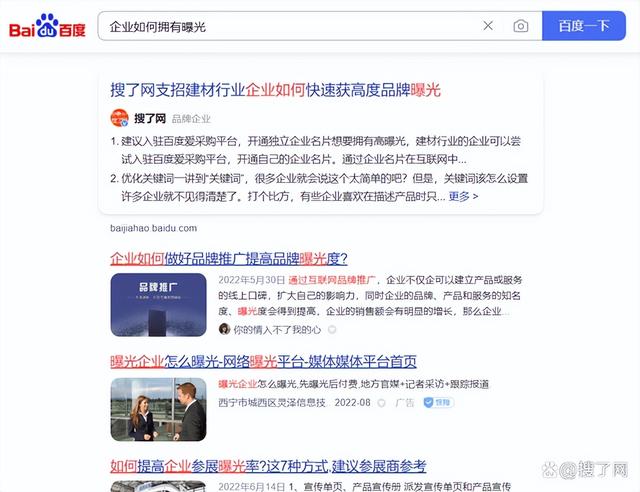
Task: Open the result 搜了网支招建材行业企业如何快速获高度品牌曝光
Action: [276, 90]
